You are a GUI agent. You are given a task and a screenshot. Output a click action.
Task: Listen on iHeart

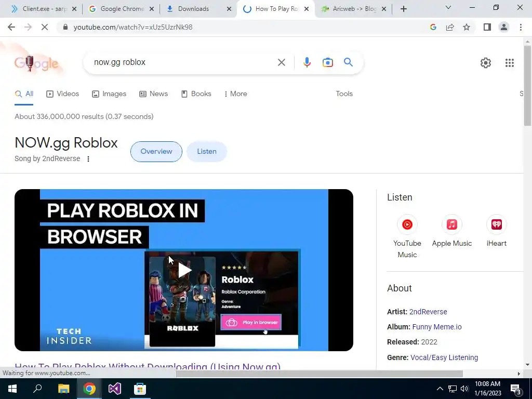pos(496,231)
